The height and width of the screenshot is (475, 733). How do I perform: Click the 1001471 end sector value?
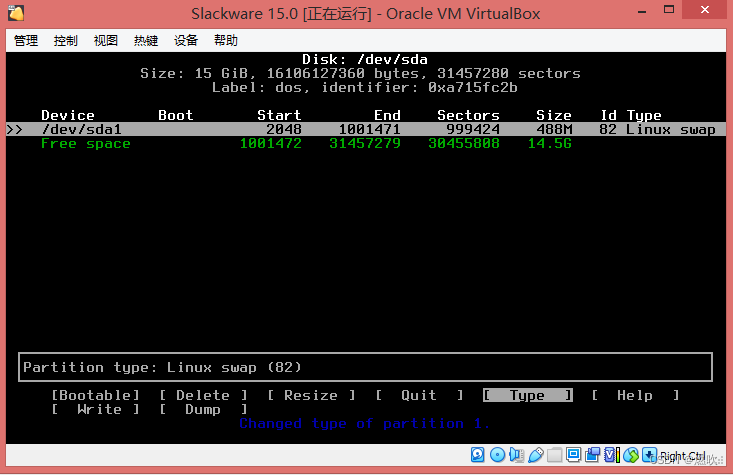tap(369, 130)
